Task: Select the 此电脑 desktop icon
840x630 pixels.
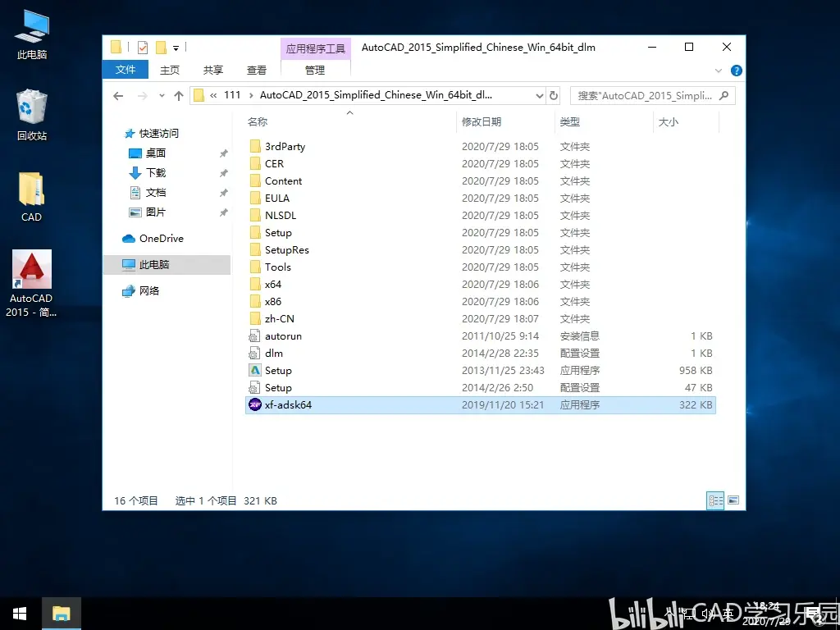Action: point(32,34)
